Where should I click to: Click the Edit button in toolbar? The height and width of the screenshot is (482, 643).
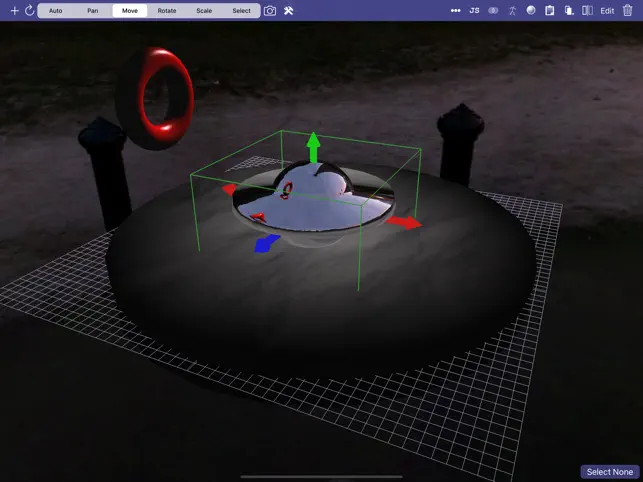[x=607, y=11]
